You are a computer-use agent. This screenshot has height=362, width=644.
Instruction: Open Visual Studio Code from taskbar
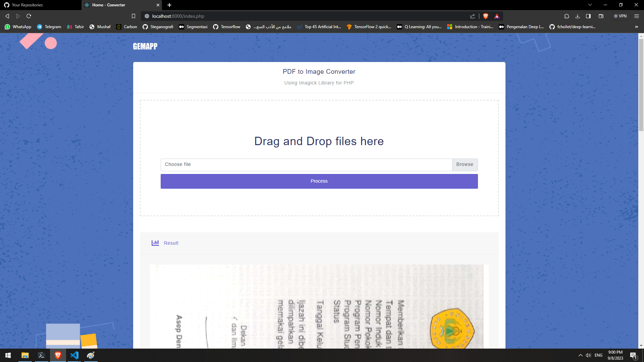pyautogui.click(x=74, y=355)
